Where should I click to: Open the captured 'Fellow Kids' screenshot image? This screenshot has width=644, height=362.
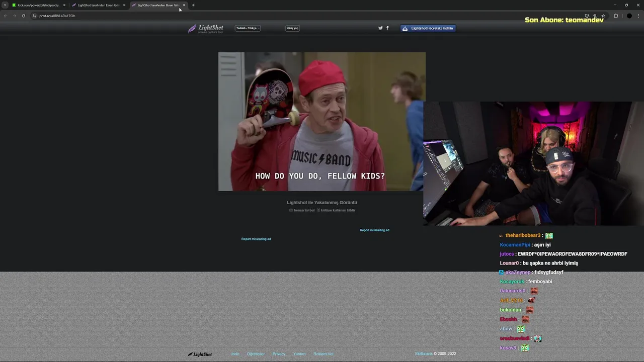coord(321,122)
